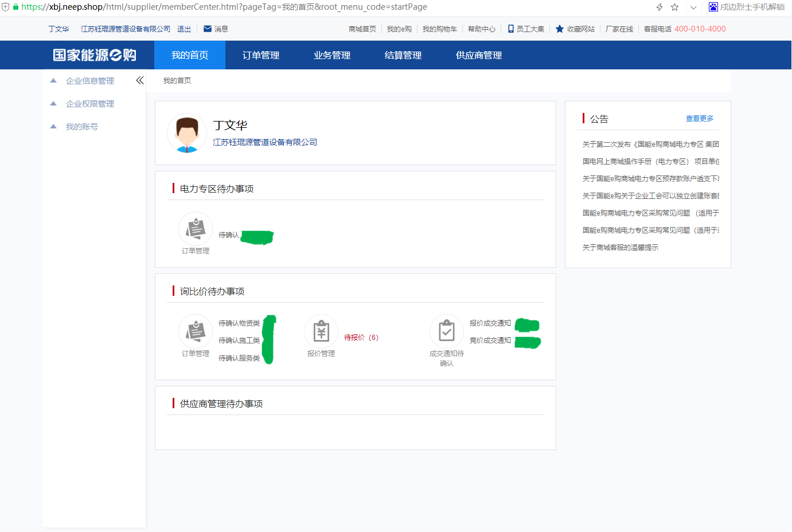Image resolution: width=792 pixels, height=532 pixels.
Task: Switch to the 订单管理 navigation tab
Action: [x=261, y=55]
